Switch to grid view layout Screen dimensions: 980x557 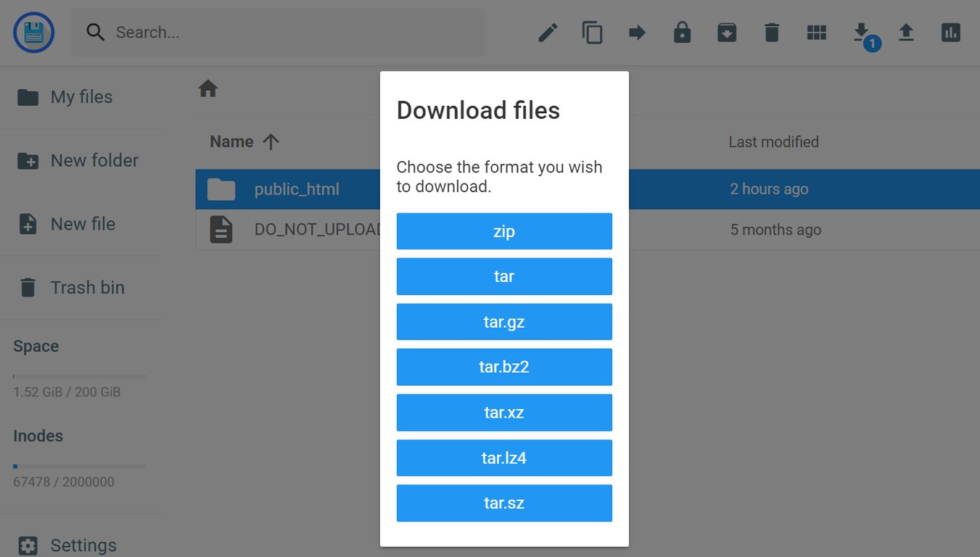pos(816,32)
